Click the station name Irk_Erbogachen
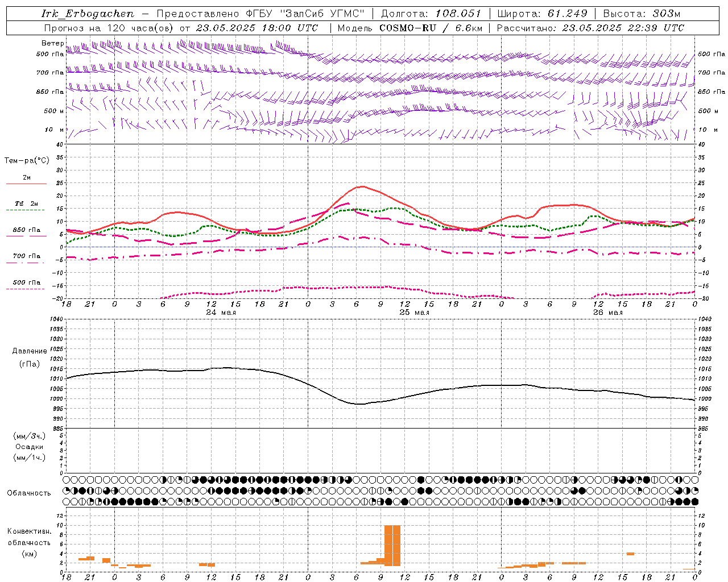The height and width of the screenshot is (582, 728). point(88,14)
